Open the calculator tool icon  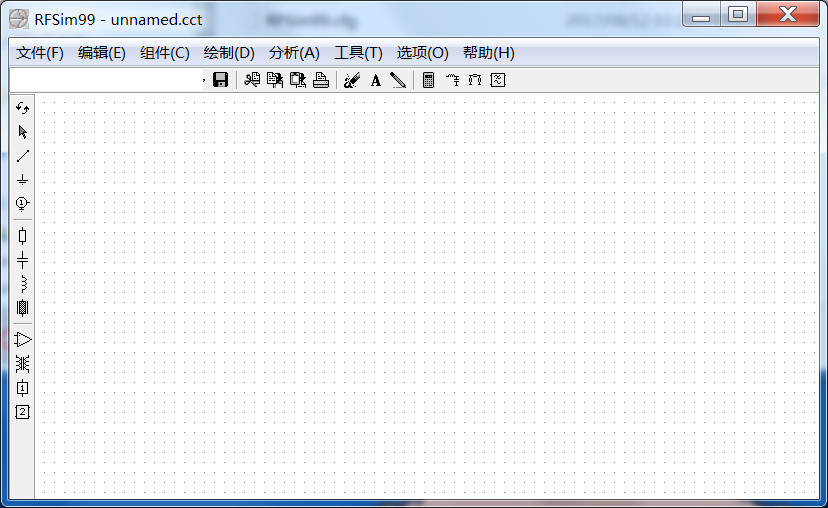click(428, 80)
